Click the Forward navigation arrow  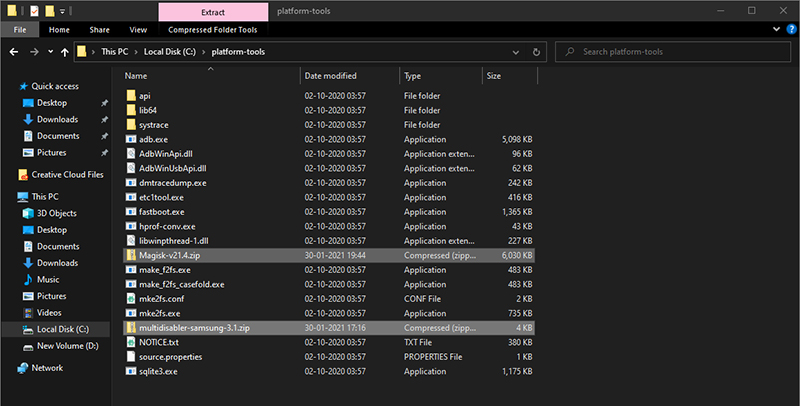[34, 52]
